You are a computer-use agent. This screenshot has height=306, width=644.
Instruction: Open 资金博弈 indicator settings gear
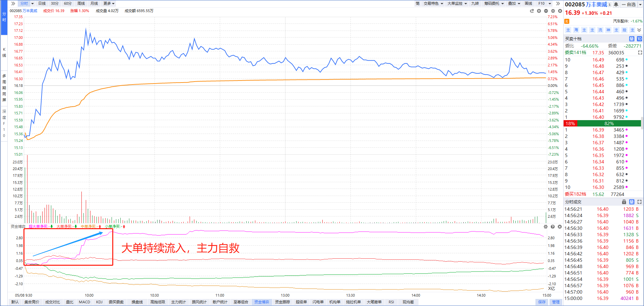545,227
